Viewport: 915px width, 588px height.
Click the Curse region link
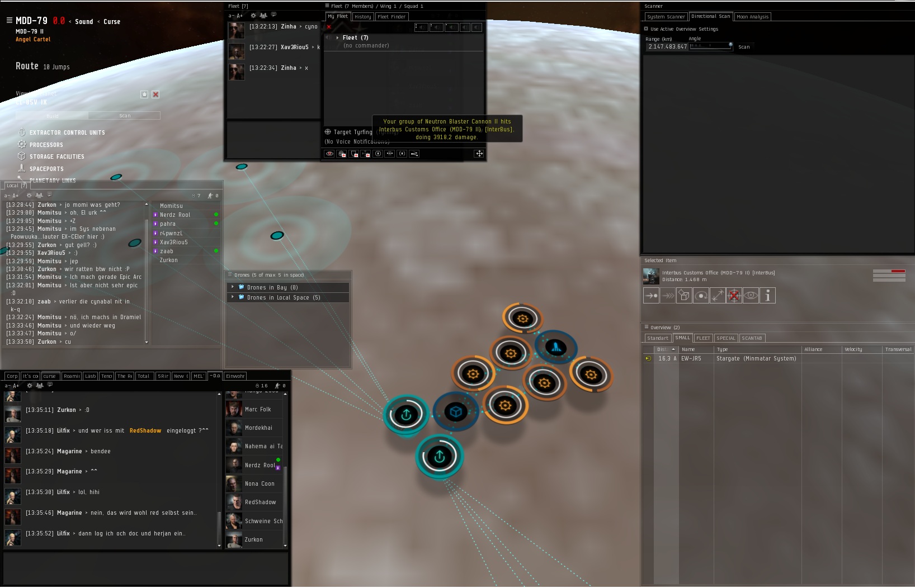pyautogui.click(x=112, y=22)
